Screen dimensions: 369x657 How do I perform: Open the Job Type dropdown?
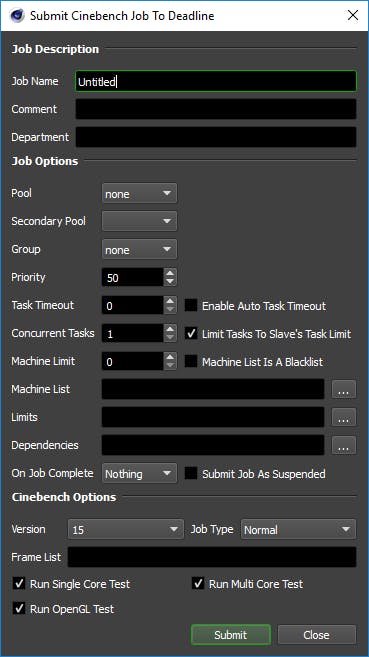click(x=298, y=529)
